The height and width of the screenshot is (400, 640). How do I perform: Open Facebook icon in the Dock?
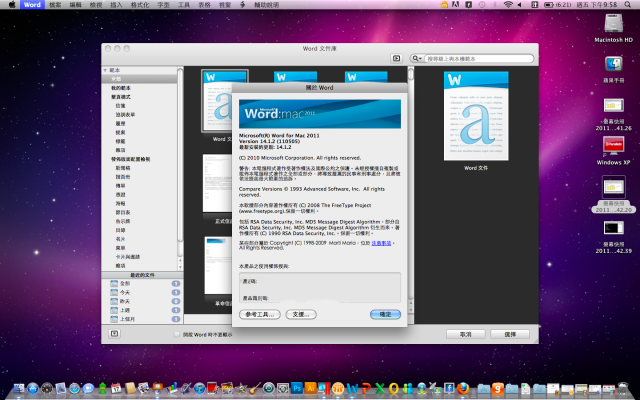(x=449, y=388)
